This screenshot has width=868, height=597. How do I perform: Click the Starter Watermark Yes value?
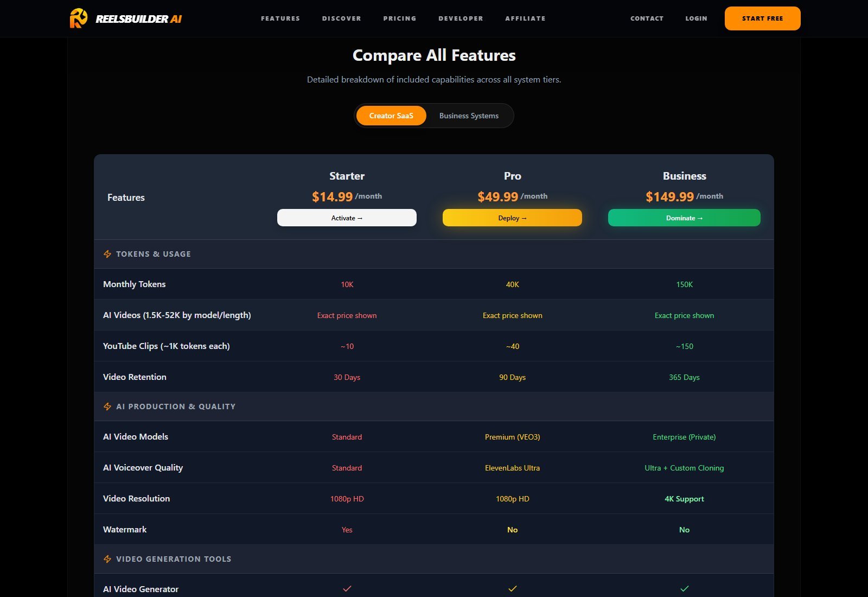(x=347, y=530)
